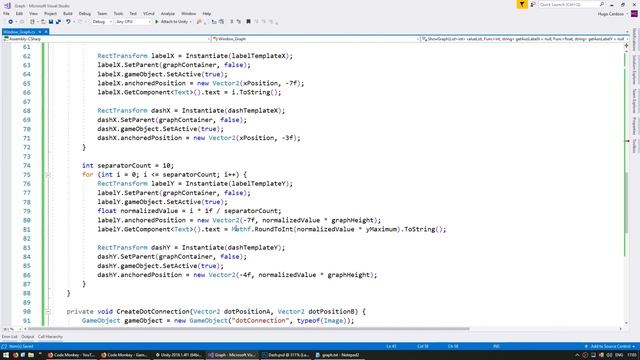The image size is (640, 360).
Task: Open the Team menu
Action: click(102, 13)
